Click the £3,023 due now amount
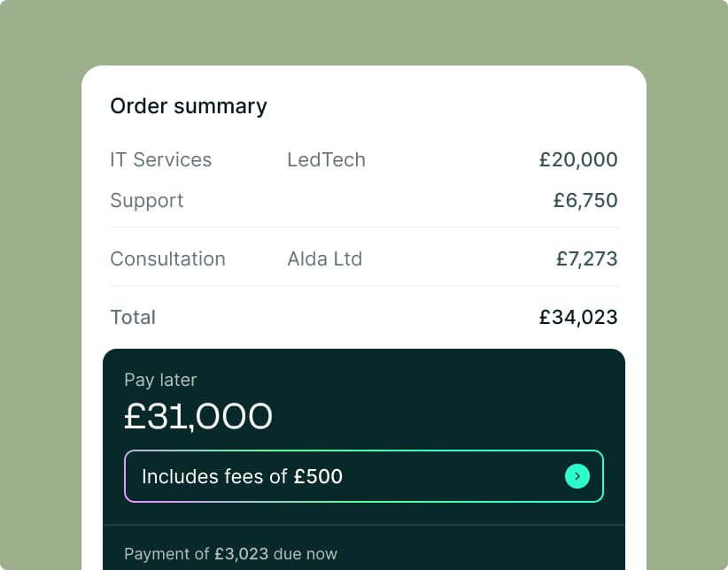The height and width of the screenshot is (570, 728). pos(242,554)
